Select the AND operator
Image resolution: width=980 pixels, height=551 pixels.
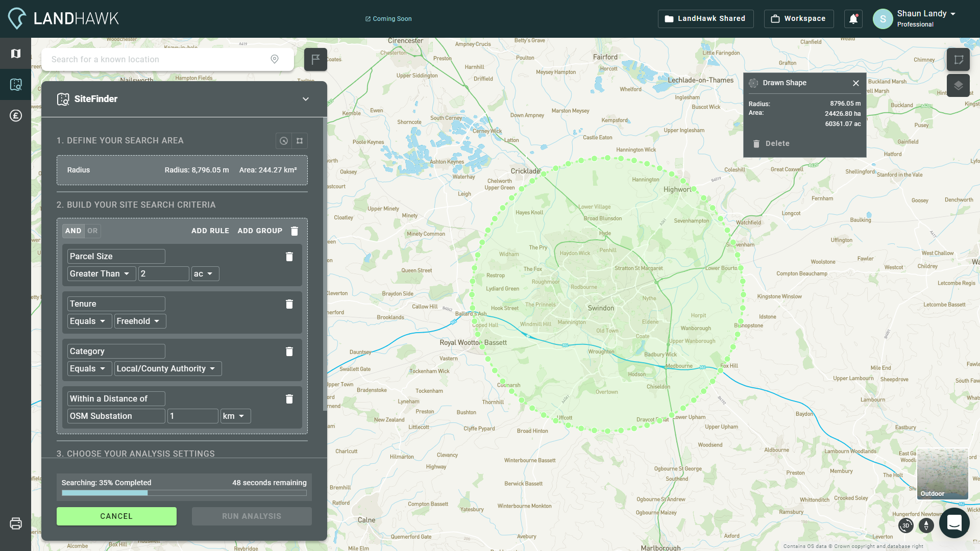[73, 231]
